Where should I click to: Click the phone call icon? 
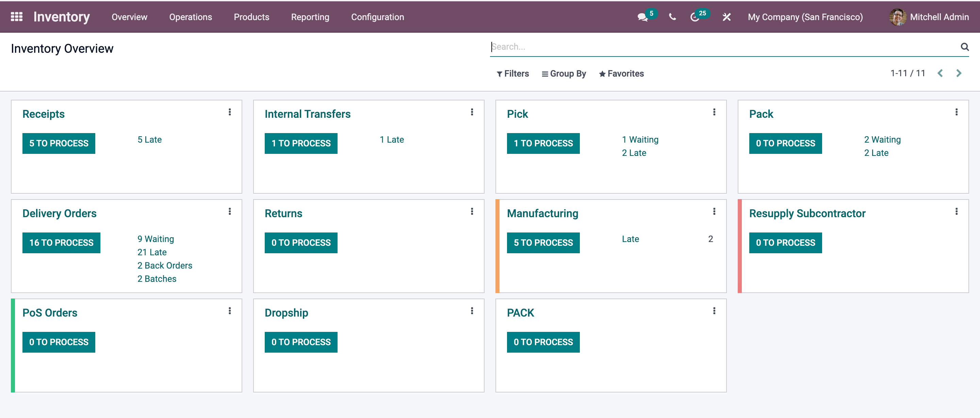[672, 17]
